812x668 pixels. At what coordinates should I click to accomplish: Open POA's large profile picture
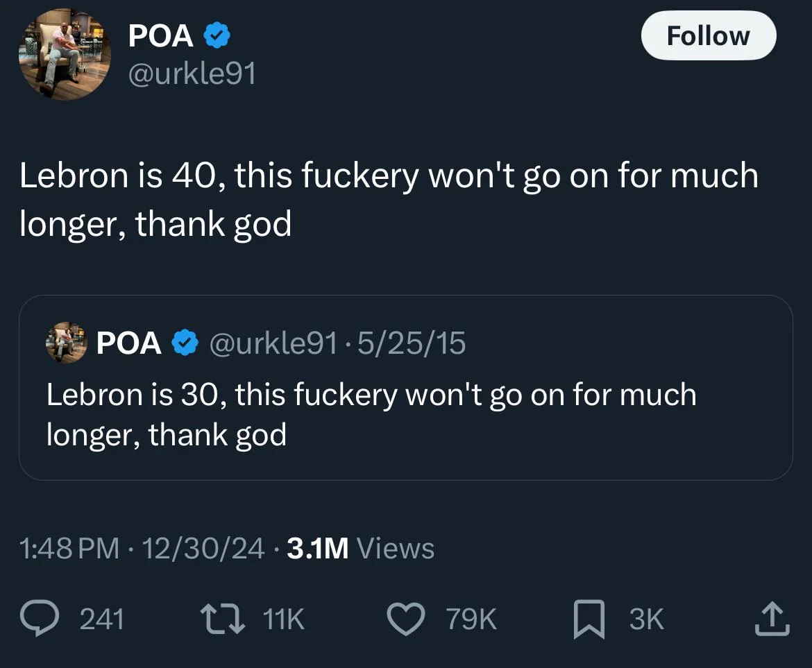65,55
